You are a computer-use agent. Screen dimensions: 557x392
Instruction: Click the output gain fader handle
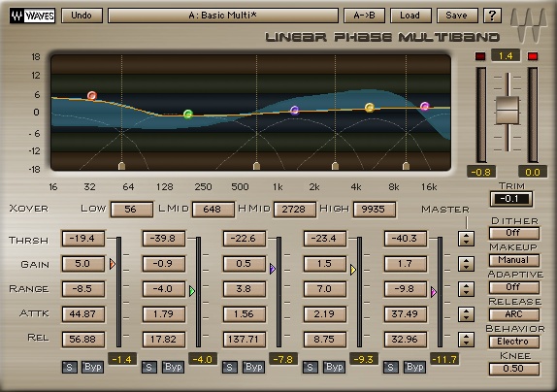[508, 111]
